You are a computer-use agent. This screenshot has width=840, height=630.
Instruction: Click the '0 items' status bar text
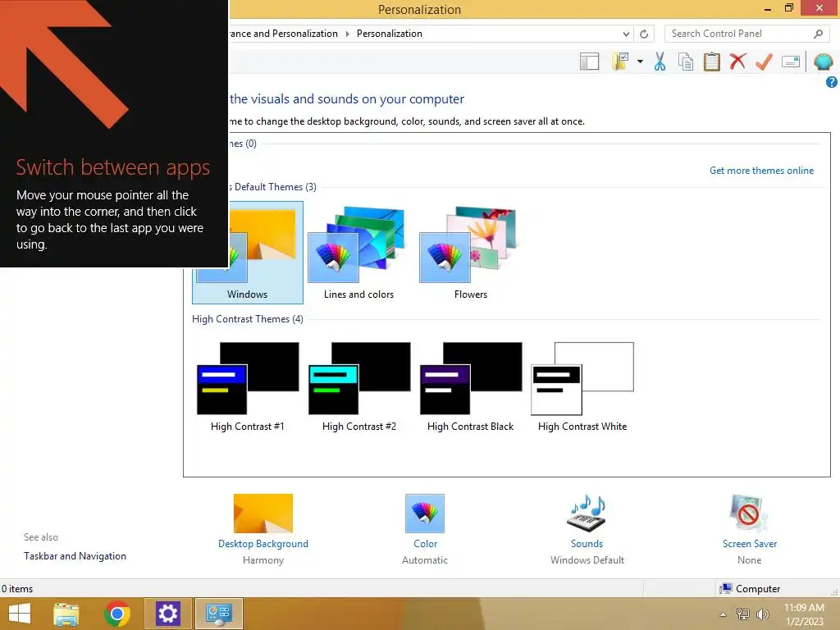pyautogui.click(x=17, y=589)
